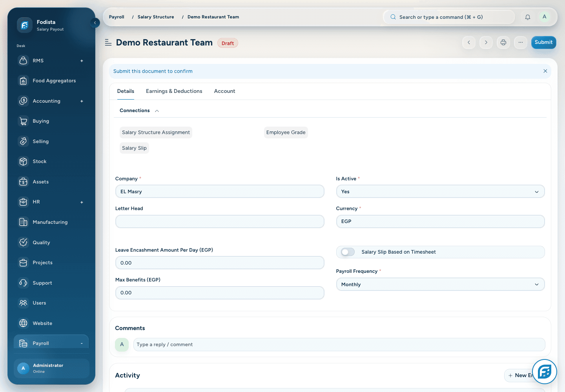Go to previous document arrow

[x=469, y=42]
